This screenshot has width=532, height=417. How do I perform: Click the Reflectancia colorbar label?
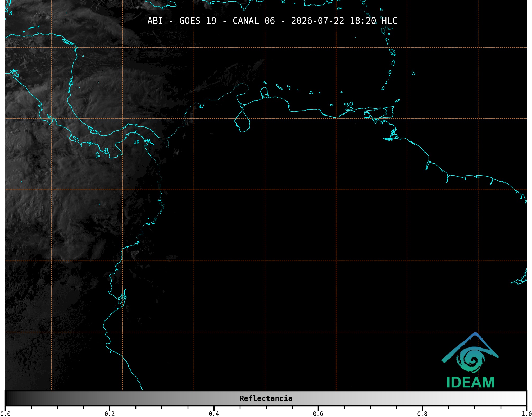click(x=266, y=398)
